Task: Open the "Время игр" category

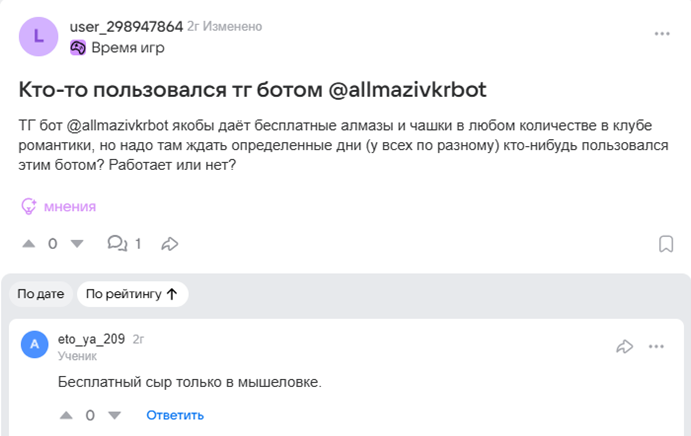Action: pos(127,47)
